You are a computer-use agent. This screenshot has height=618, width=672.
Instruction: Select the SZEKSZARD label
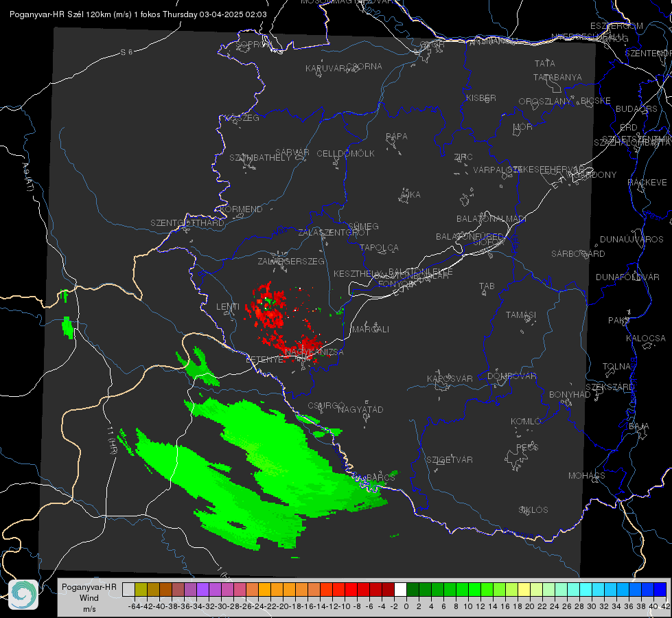pos(610,387)
